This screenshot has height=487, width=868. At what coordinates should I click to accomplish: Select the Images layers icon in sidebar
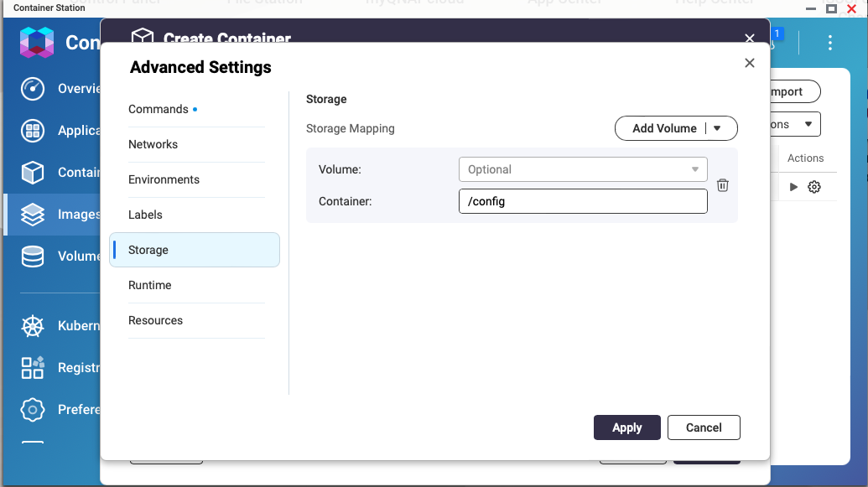(x=33, y=215)
